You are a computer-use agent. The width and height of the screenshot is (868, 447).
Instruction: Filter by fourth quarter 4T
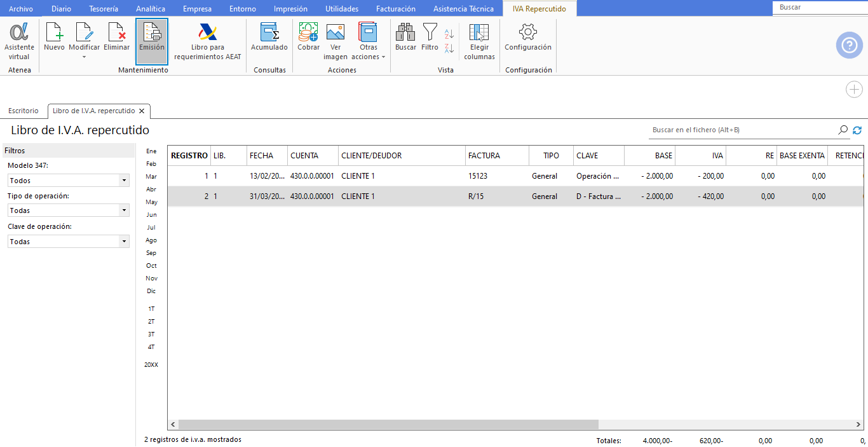151,347
